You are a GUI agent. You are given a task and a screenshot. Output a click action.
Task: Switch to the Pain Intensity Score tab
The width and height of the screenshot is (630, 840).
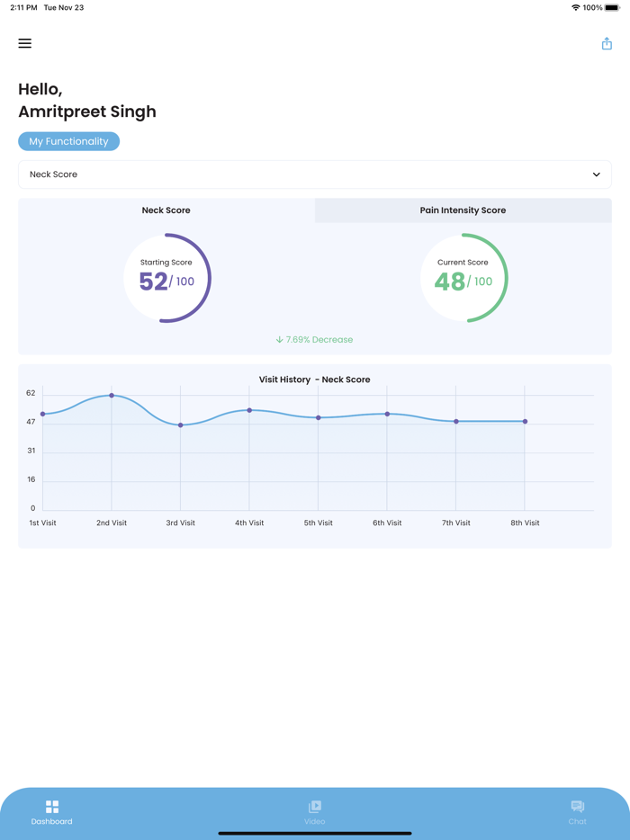(463, 210)
